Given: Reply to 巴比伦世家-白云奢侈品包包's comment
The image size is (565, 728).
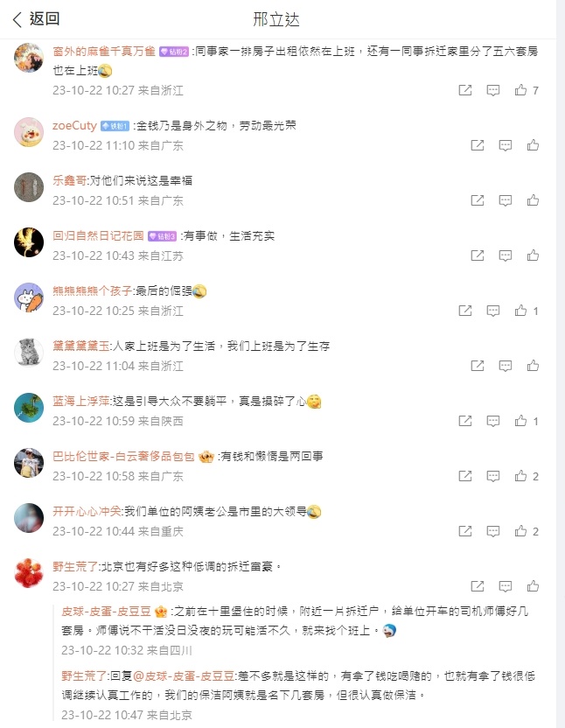Looking at the screenshot, I should pos(493,476).
